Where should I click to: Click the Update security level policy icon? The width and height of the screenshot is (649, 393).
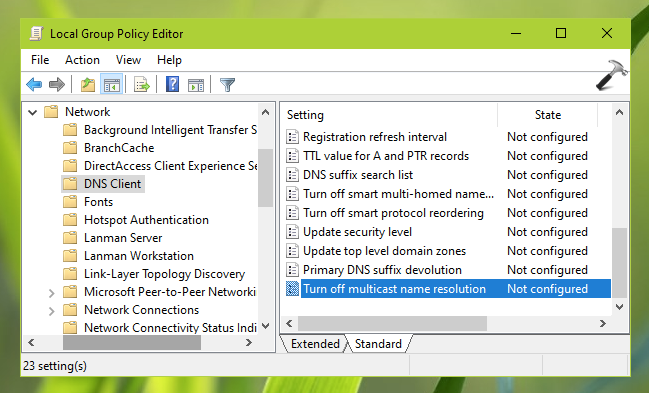(292, 232)
